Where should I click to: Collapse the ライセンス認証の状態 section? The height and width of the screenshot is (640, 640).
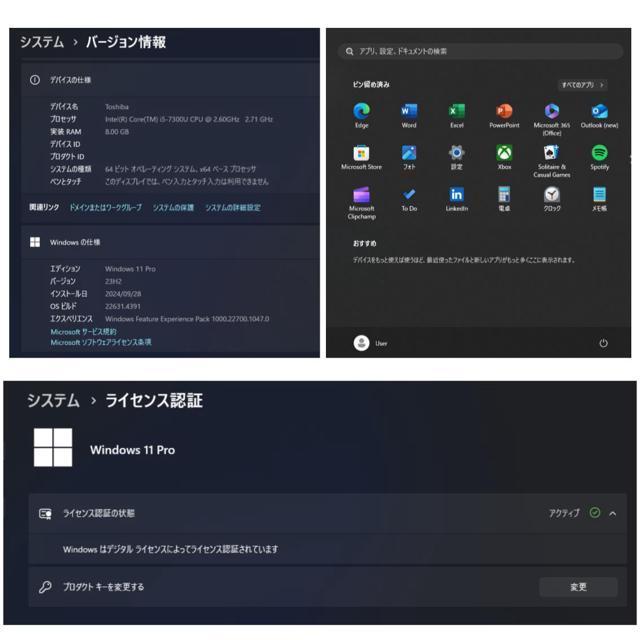(613, 513)
